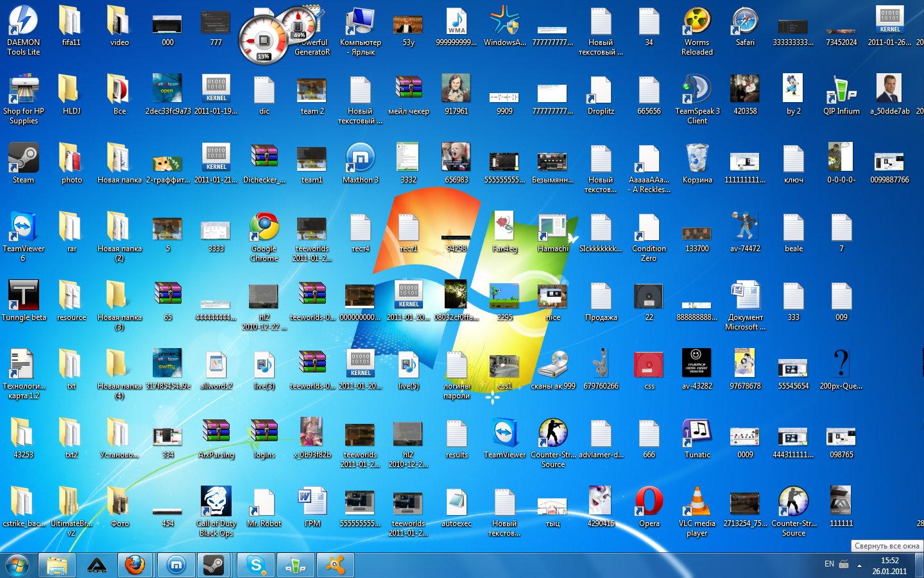Open QIP Infium desktop shortcut

[x=842, y=94]
